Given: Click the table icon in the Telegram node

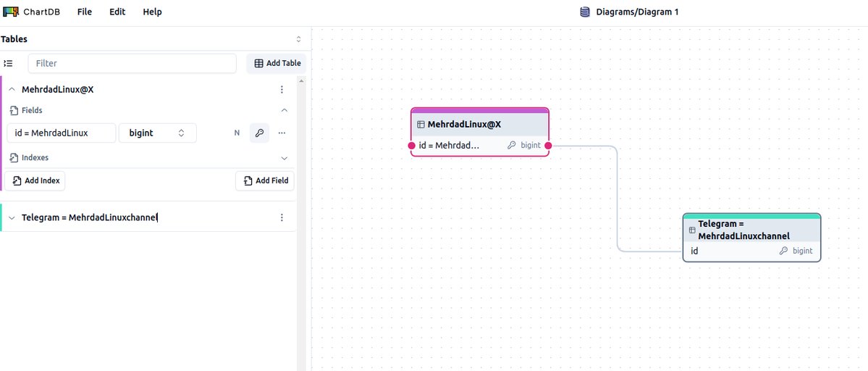Looking at the screenshot, I should [x=692, y=230].
